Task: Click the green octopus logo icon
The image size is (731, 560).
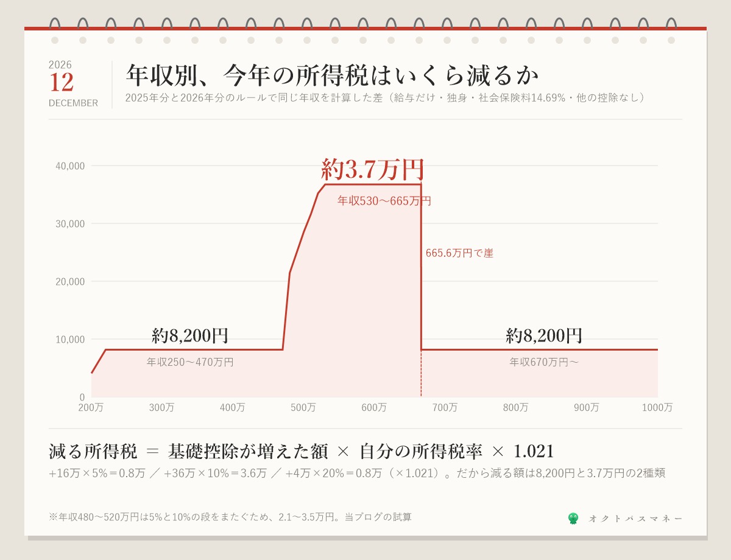Action: point(573,519)
